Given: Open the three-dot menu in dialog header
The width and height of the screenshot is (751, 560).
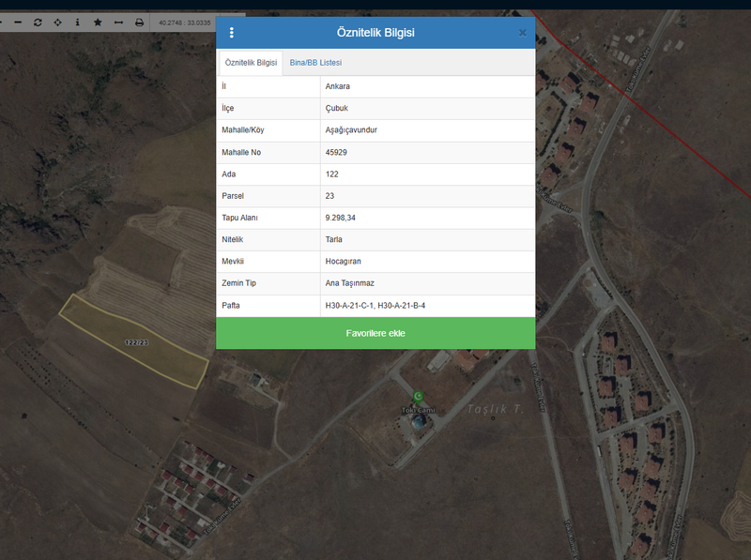Looking at the screenshot, I should coord(232,33).
